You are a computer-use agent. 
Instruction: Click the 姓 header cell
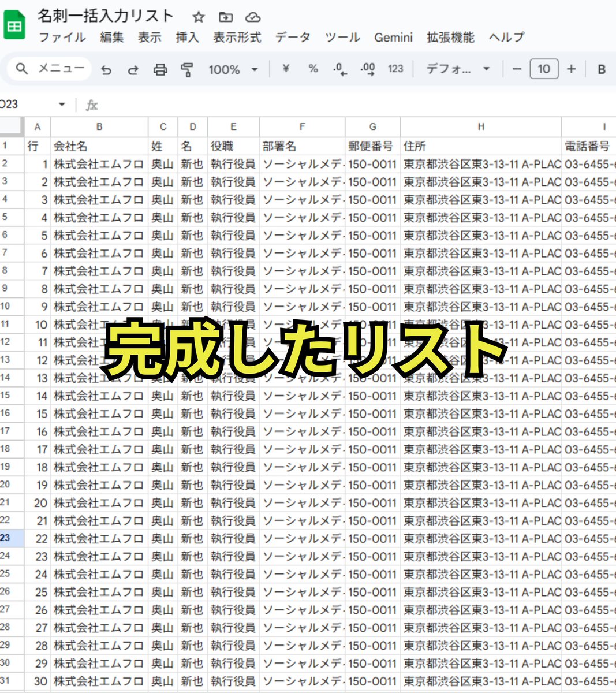[163, 146]
